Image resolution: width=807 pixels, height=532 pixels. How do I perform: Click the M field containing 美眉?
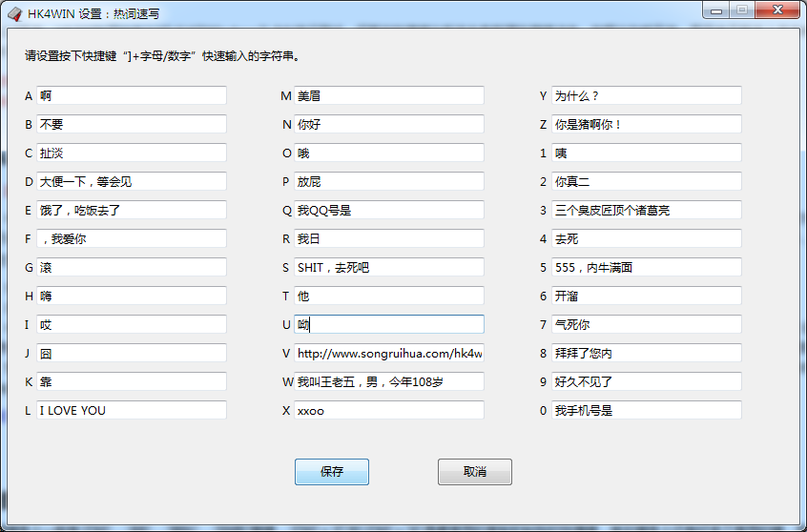tap(389, 95)
